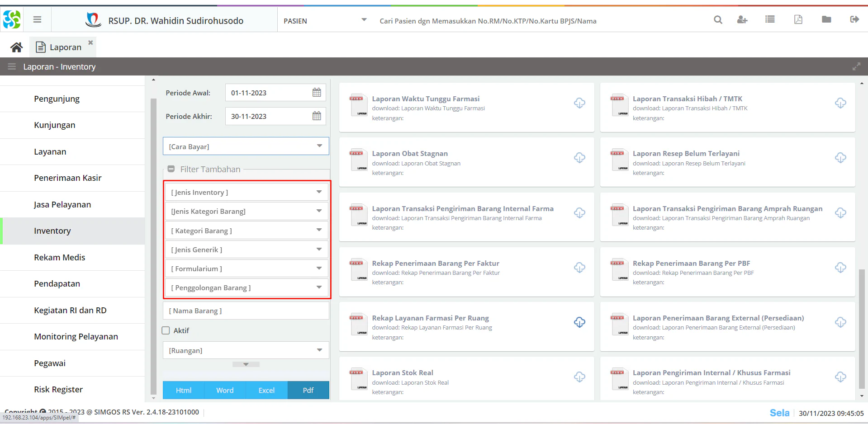Download Pengiriman Barang Amprah Ruangan via cloud icon
The width and height of the screenshot is (868, 424).
click(x=840, y=213)
